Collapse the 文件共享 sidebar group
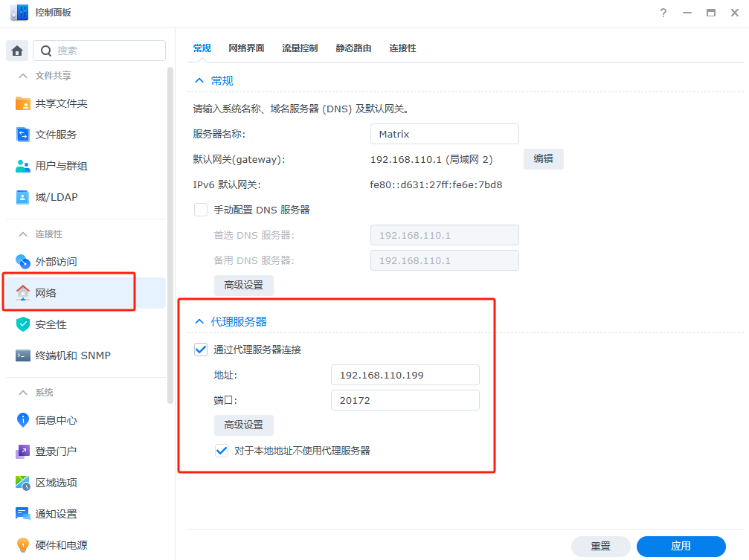749x560 pixels. [22, 76]
